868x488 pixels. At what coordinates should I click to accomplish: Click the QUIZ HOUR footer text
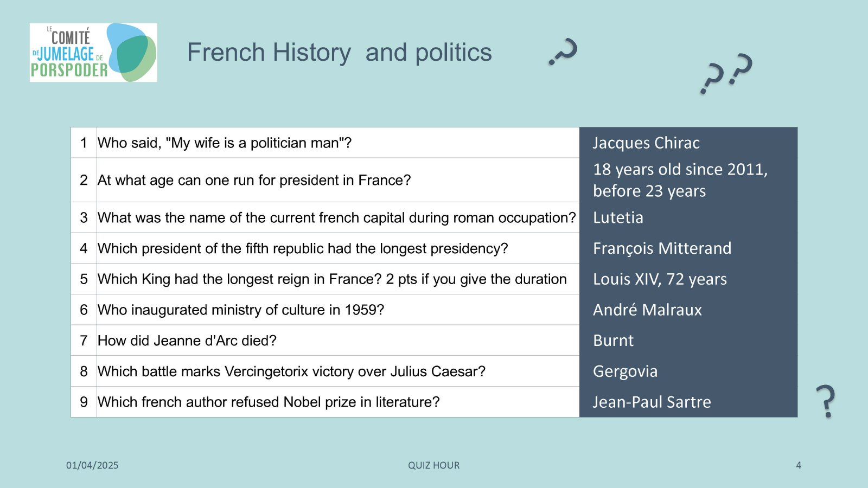(434, 465)
